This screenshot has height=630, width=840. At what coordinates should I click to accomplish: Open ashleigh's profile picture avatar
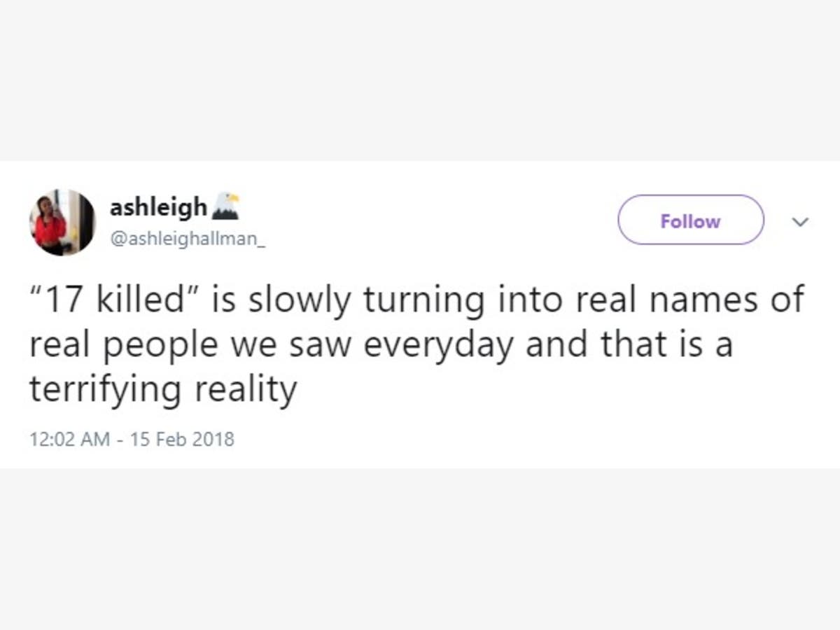click(62, 222)
